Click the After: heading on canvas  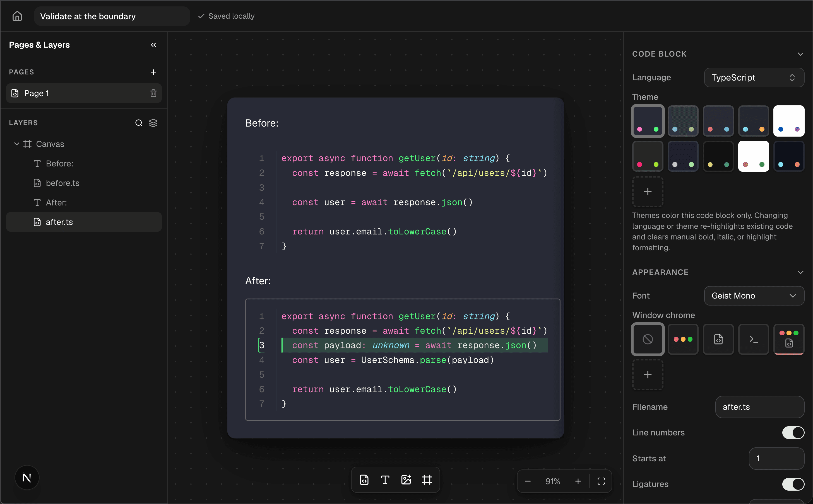coord(258,281)
